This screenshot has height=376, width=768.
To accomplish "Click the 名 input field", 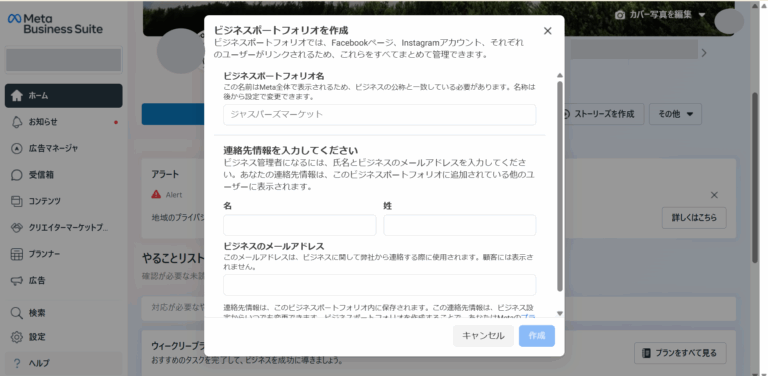I will (x=300, y=225).
